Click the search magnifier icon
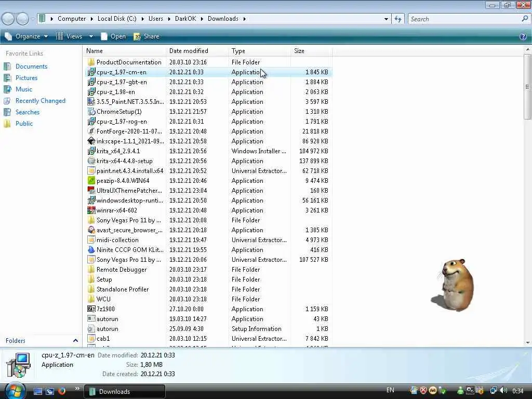Viewport: 532px width, 399px height. 525,19
